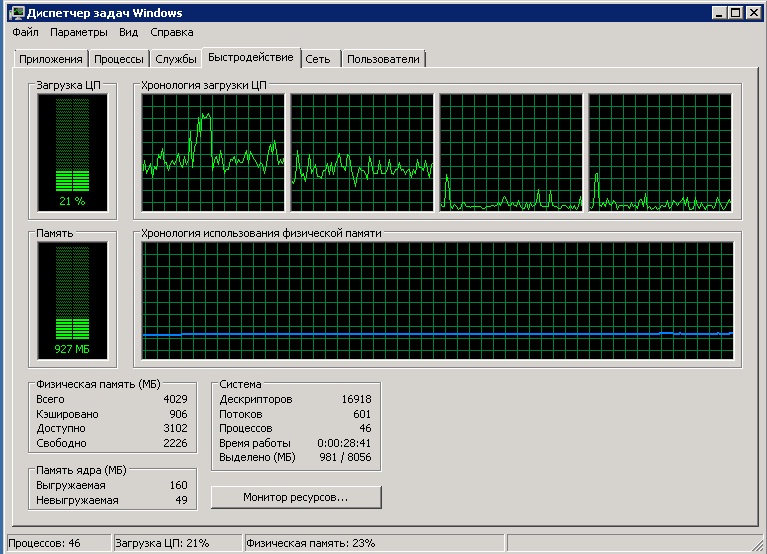This screenshot has width=767, height=554.
Task: Click status bar text Загрузка ЦП: 21%
Action: [x=162, y=543]
